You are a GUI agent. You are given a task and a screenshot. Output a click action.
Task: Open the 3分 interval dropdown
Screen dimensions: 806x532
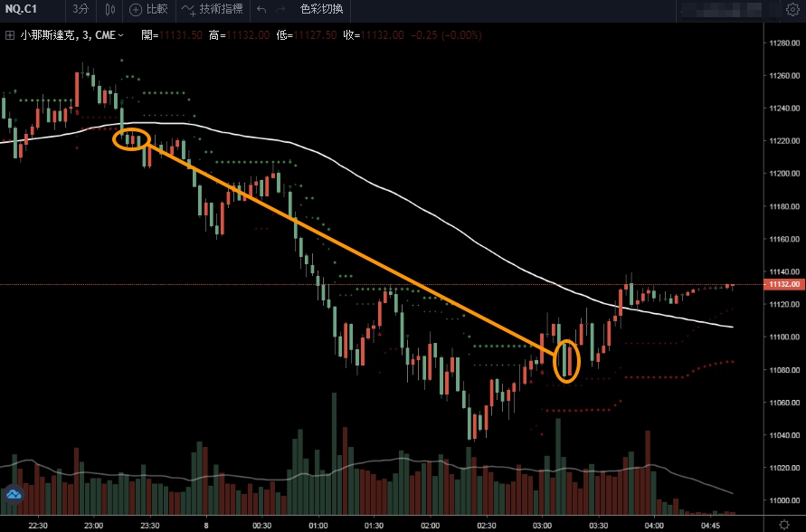click(81, 9)
